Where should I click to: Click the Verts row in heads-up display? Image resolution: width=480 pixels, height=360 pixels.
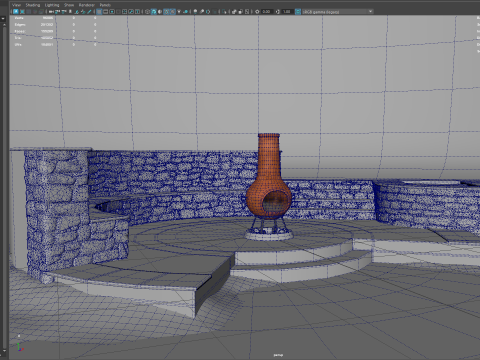tap(55, 18)
